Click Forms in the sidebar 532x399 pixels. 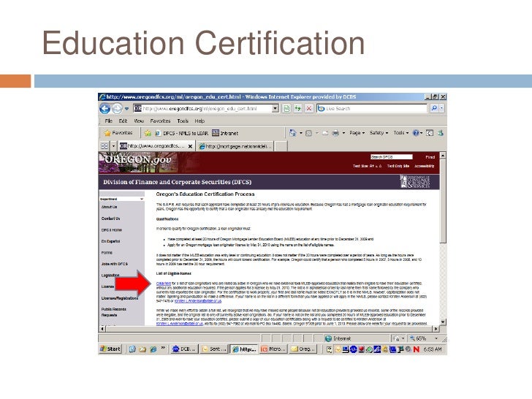[107, 252]
